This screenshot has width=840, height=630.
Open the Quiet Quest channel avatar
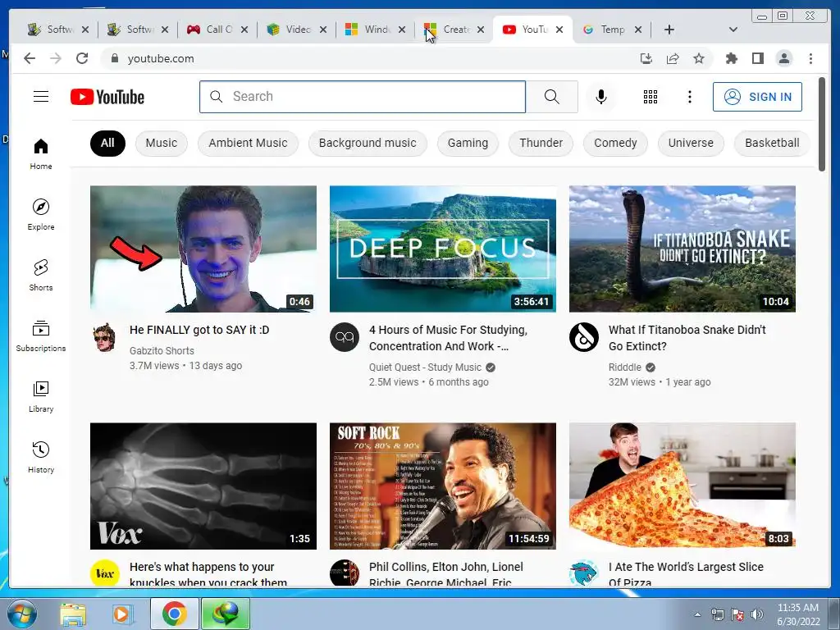click(344, 337)
